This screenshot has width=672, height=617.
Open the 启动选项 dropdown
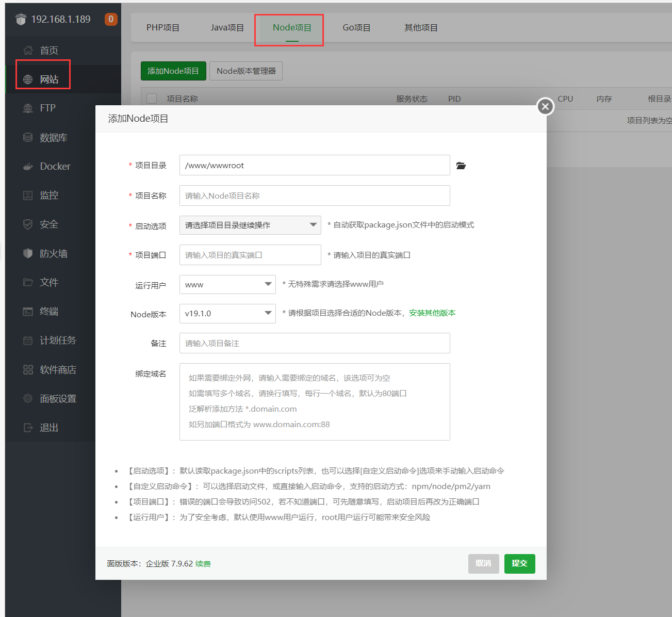point(250,225)
